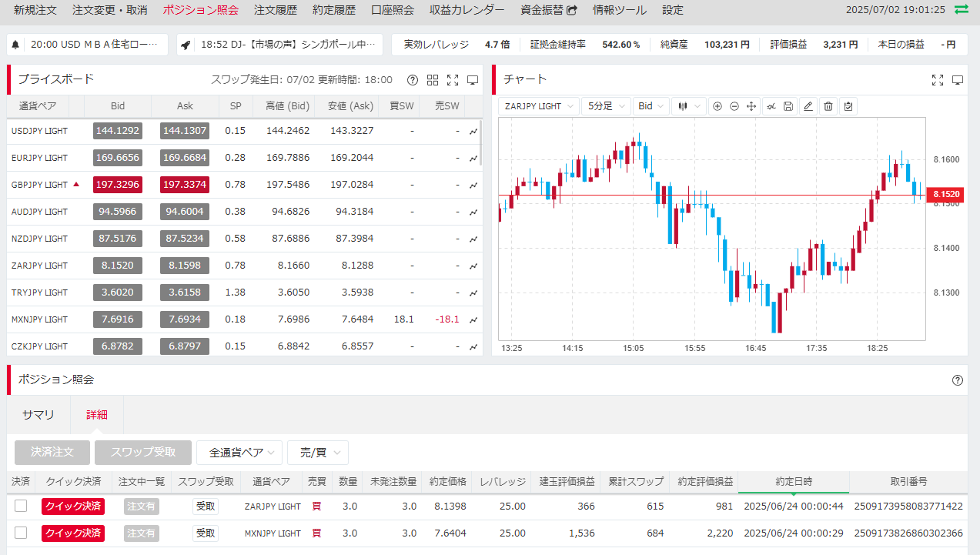The width and height of the screenshot is (980, 555).
Task: Switch to サマリ tab
Action: pos(38,415)
